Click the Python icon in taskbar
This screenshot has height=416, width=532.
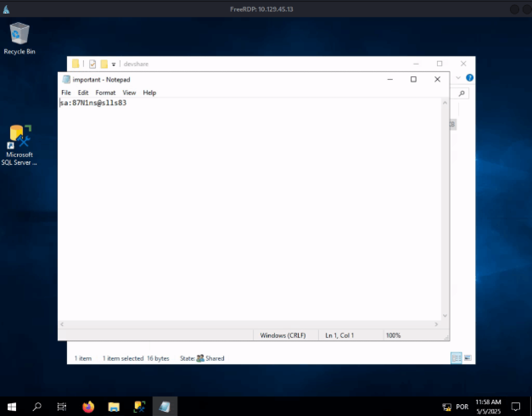[138, 407]
